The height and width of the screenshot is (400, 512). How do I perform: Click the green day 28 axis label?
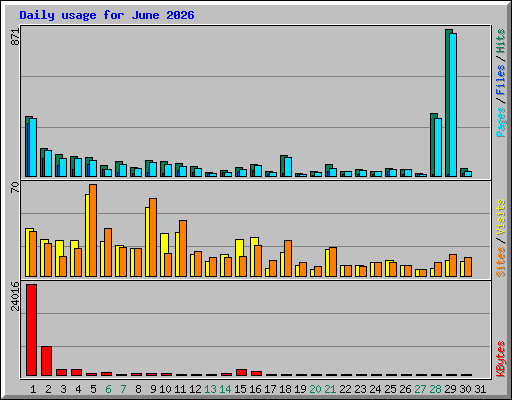tap(435, 389)
